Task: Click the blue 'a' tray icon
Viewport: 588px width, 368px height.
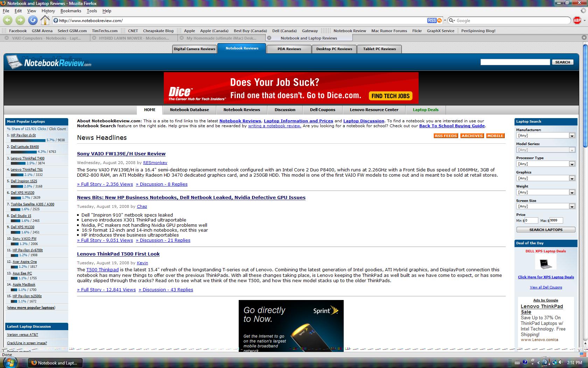Action: [x=545, y=362]
